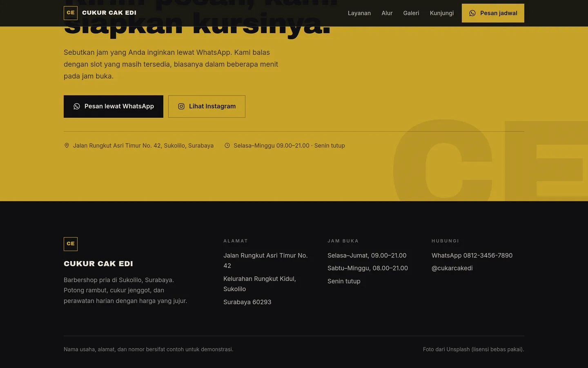Click Foto dari Unsplash credit text
Screen dimensions: 588x368
coord(474,350)
